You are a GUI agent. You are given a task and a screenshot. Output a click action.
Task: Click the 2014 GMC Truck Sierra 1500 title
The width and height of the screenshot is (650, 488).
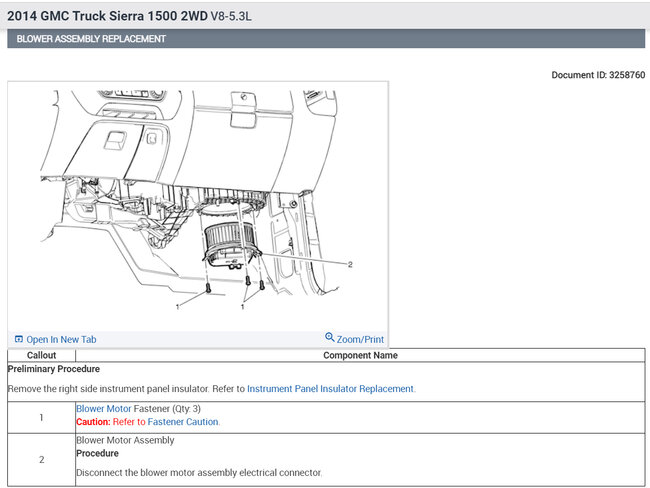129,16
